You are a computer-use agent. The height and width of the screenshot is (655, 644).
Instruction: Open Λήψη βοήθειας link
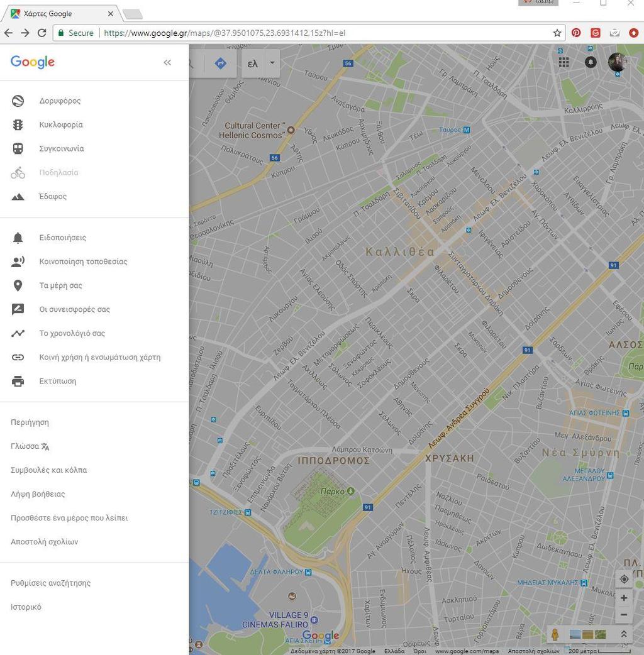click(x=38, y=494)
